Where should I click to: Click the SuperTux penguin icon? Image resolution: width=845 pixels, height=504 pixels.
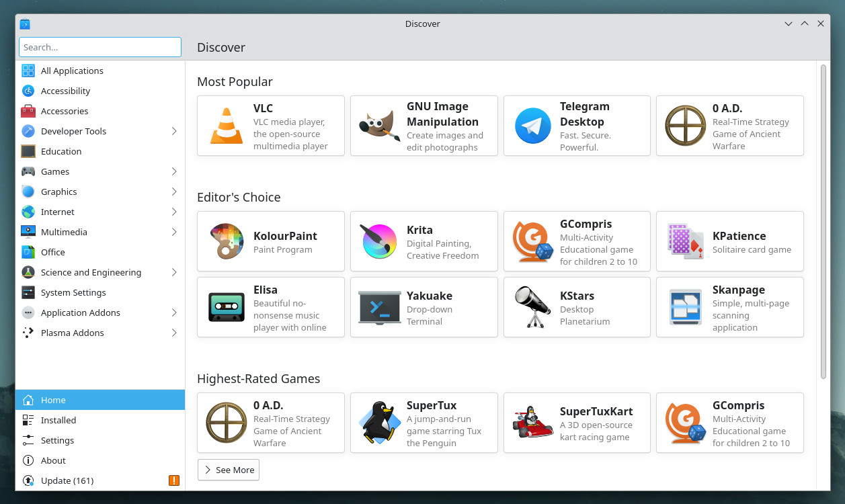(x=380, y=423)
